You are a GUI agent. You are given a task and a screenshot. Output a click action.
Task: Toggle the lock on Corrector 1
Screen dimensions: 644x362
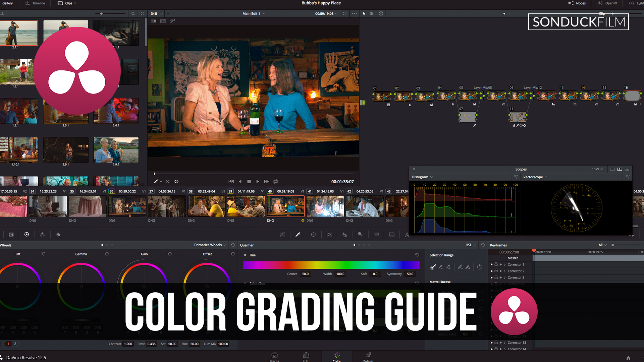[x=496, y=264]
